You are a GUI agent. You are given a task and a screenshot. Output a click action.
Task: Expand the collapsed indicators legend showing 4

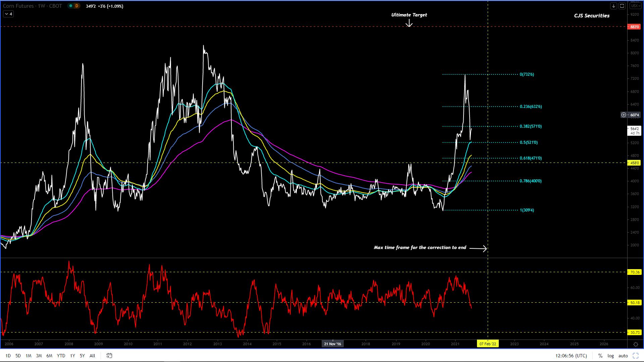8,14
